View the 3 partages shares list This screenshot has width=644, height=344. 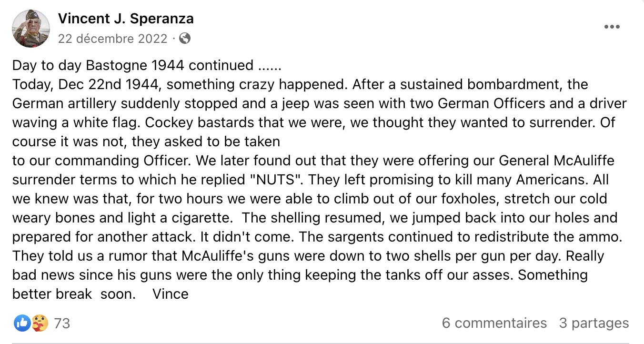click(x=594, y=323)
